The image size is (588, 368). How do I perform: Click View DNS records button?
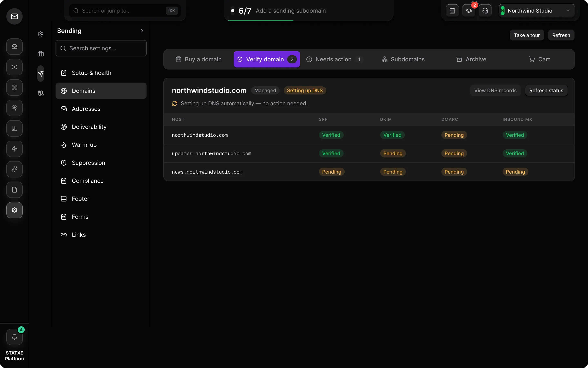(495, 91)
